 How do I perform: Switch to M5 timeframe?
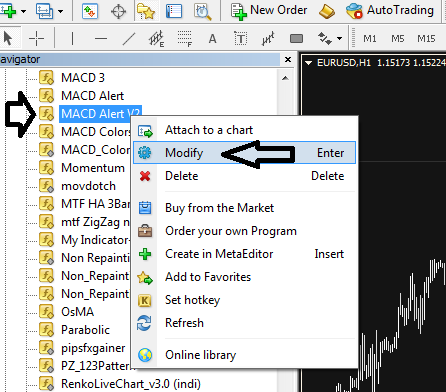pyautogui.click(x=398, y=39)
